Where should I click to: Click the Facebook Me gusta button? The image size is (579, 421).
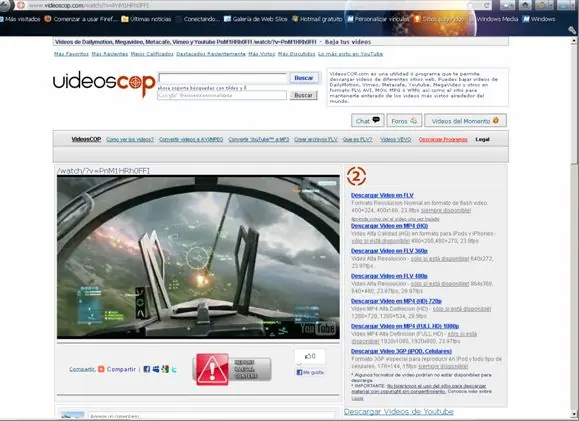310,372
